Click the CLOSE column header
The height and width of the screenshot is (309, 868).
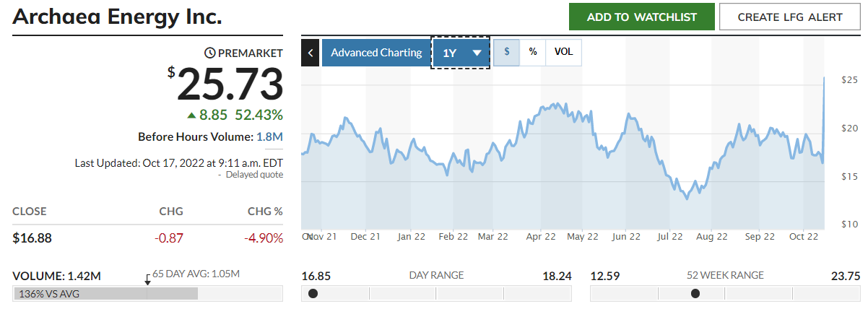pos(30,212)
